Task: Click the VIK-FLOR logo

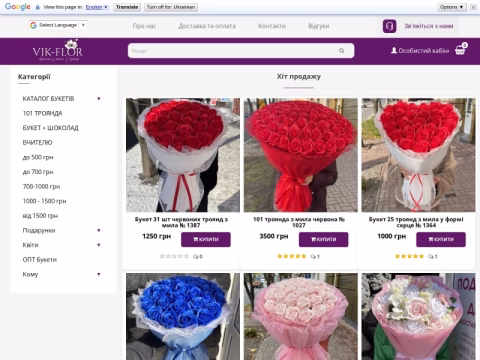Action: click(x=57, y=51)
